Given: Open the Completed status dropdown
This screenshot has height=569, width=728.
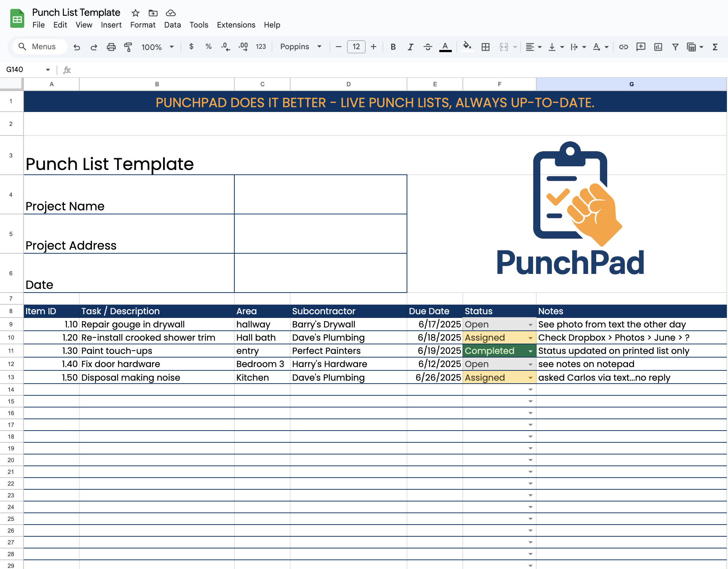Looking at the screenshot, I should pos(530,351).
